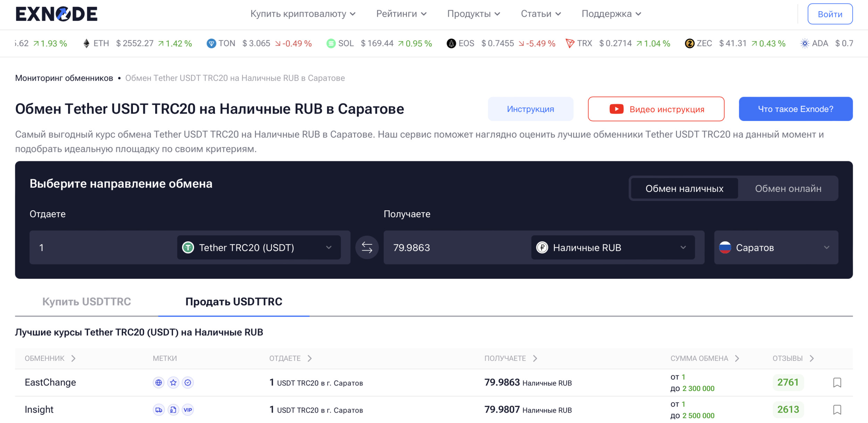Switch to the Купить USDTTRC tab
The height and width of the screenshot is (423, 868).
[x=86, y=301]
